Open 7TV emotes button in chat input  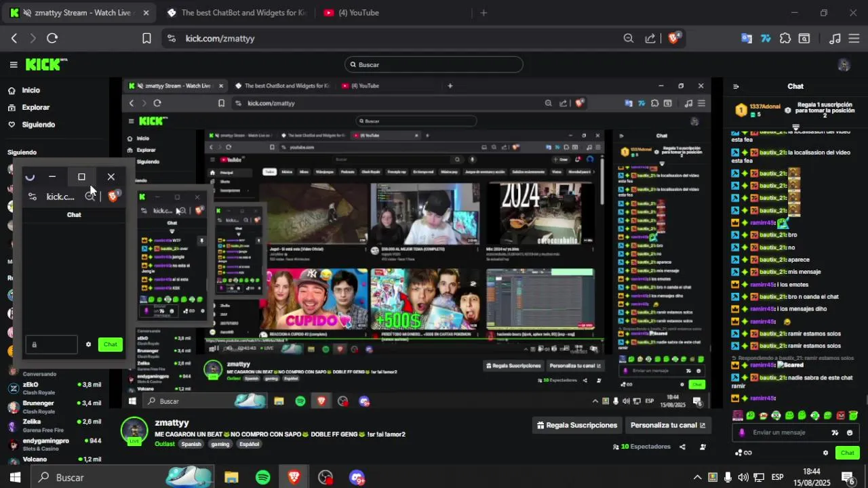click(835, 432)
